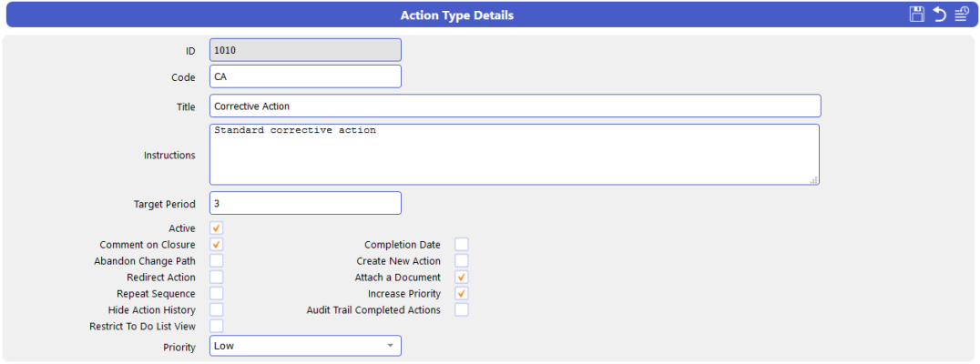
Task: Click the read-only ID field 1010
Action: pos(306,50)
